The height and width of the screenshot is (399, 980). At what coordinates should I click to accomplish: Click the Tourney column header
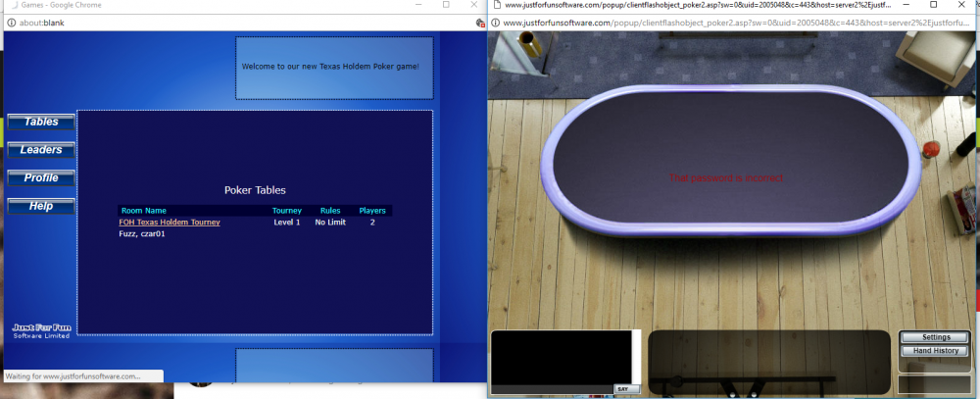(287, 211)
